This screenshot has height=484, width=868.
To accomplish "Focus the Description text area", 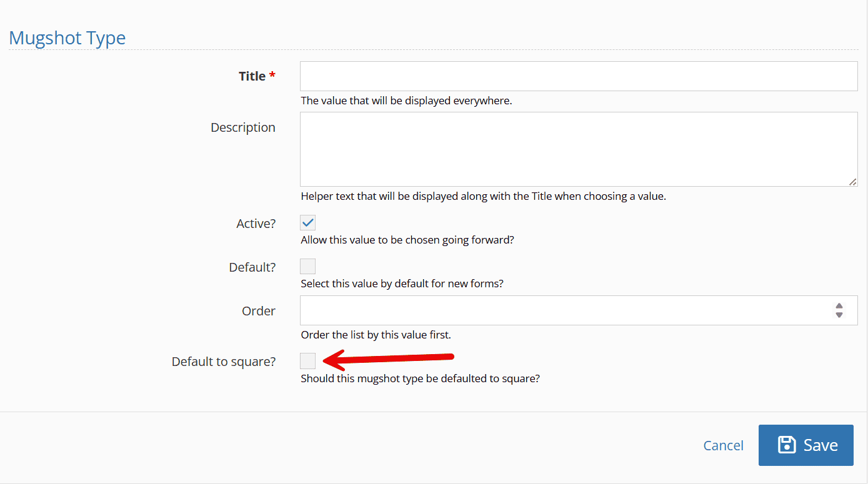I will (578, 149).
